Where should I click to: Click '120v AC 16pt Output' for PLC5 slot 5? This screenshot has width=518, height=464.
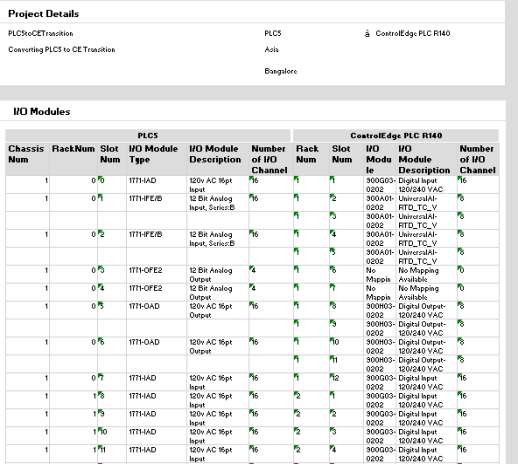(211, 311)
